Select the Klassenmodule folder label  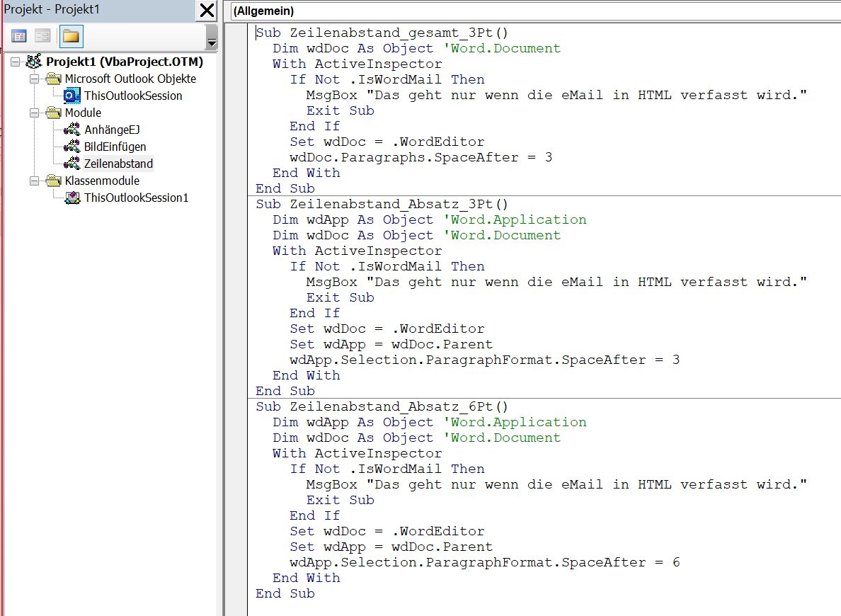coord(102,181)
